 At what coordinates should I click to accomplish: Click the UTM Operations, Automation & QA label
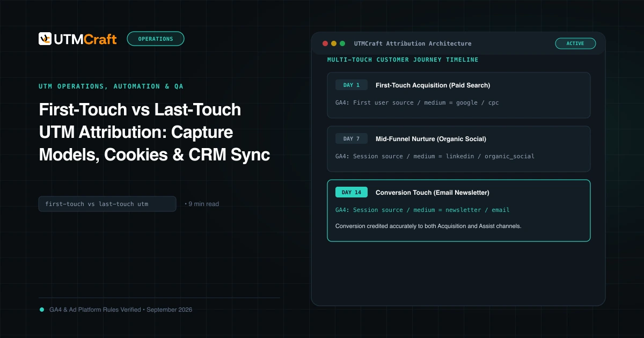click(x=111, y=86)
